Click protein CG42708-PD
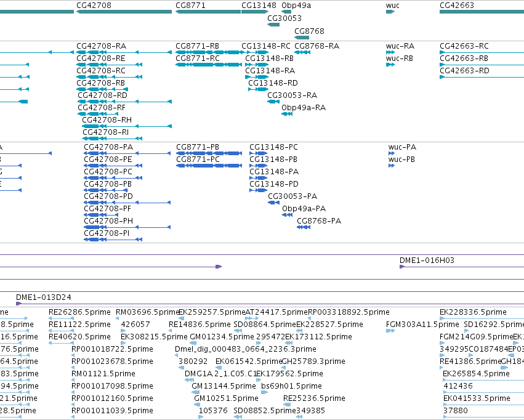 [x=127, y=203]
